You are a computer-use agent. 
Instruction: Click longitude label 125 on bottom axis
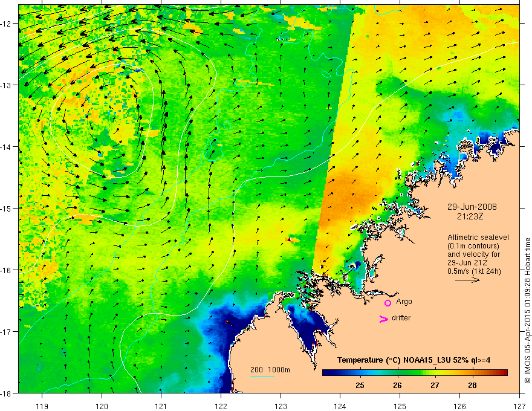click(x=400, y=406)
